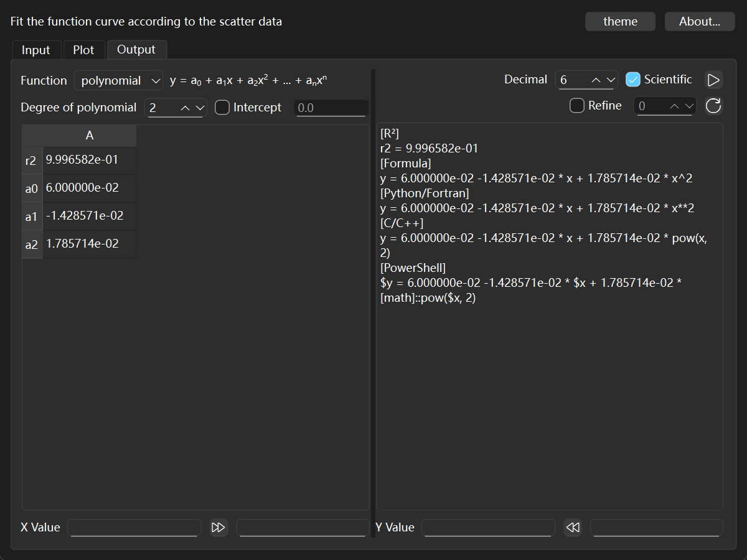This screenshot has width=747, height=560.
Task: Click the forward double-arrow compute Y icon
Action: pos(218,528)
